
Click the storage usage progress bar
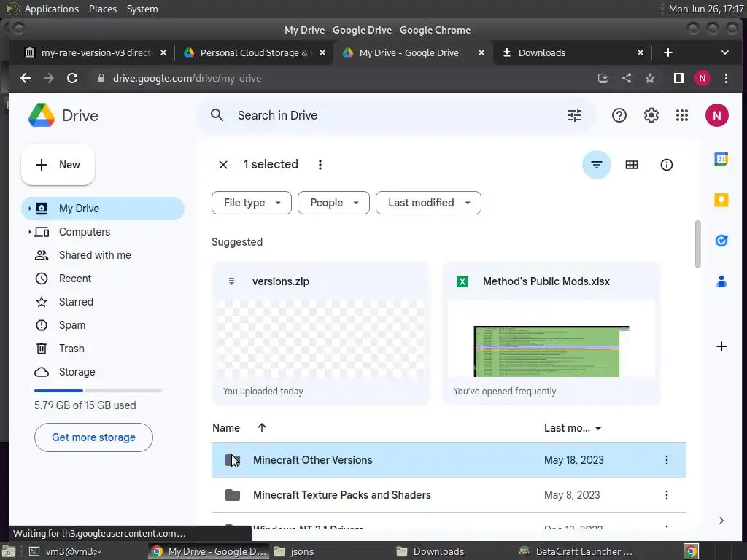tap(98, 391)
